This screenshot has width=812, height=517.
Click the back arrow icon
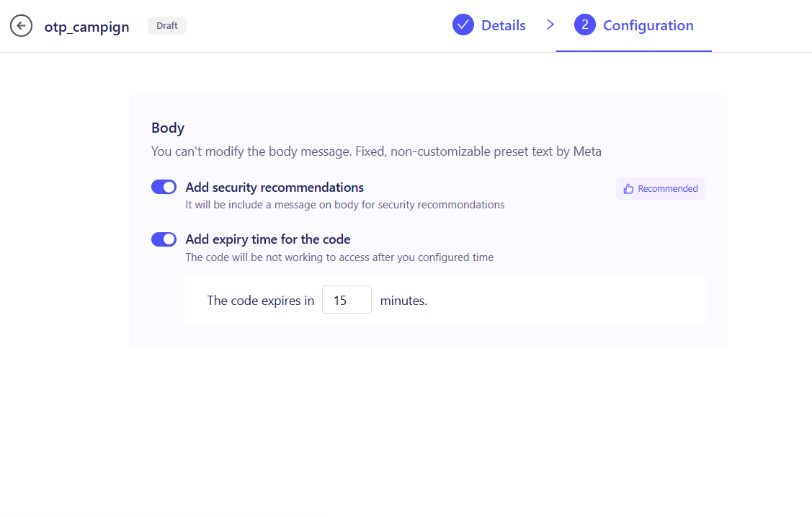[x=21, y=26]
